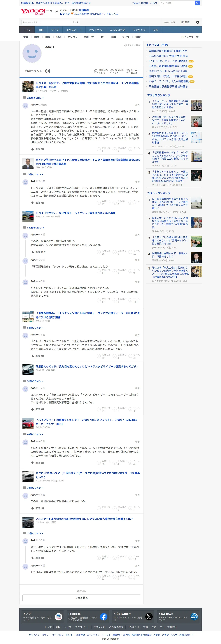The image size is (221, 644).
Task: Open settings via the gear icon
Action: point(197,22)
